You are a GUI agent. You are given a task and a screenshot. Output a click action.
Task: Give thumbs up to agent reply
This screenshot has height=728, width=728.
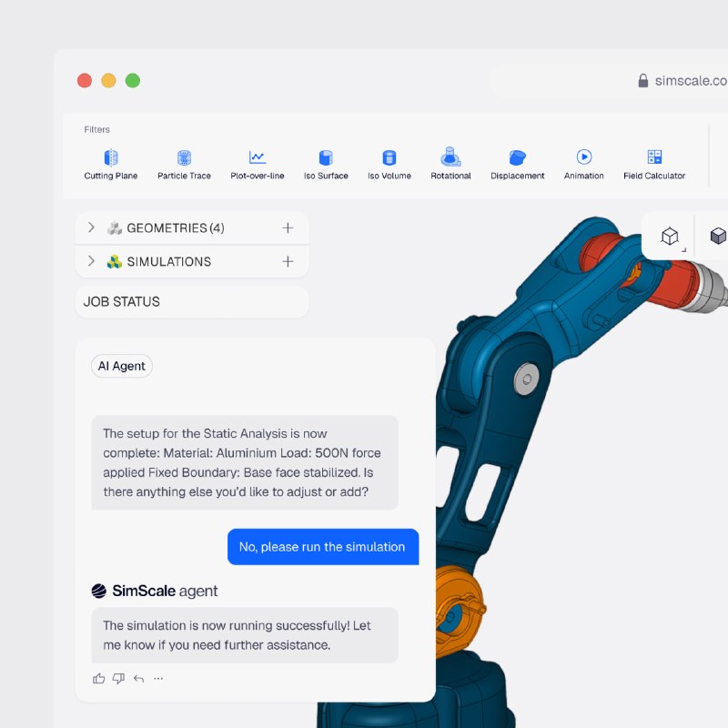99,678
